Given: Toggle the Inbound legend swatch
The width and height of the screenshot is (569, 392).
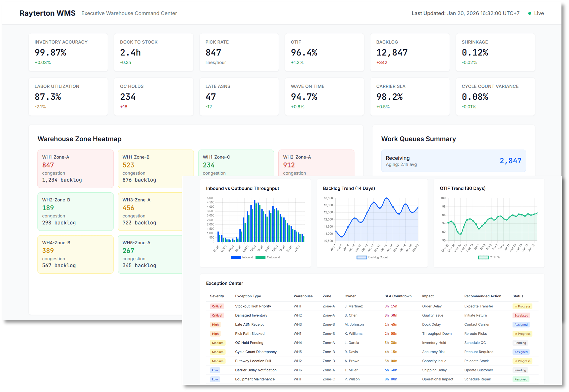Looking at the screenshot, I should (x=236, y=257).
